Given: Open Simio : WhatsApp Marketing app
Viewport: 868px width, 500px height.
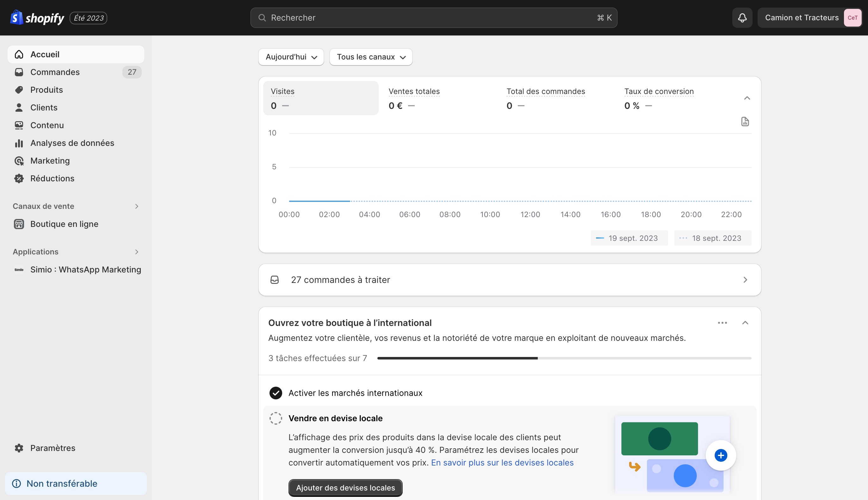Looking at the screenshot, I should [85, 270].
